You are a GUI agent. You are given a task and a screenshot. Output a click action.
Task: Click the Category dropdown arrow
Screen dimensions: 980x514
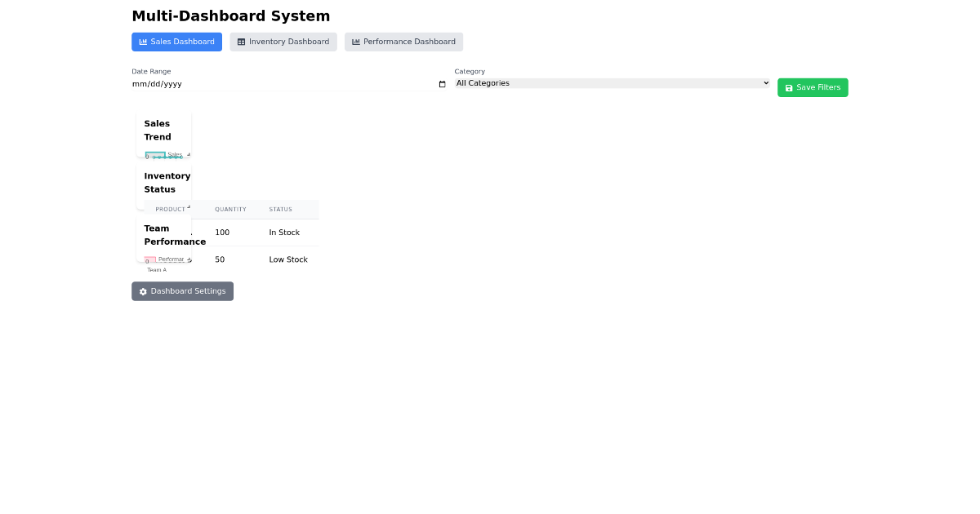point(765,83)
